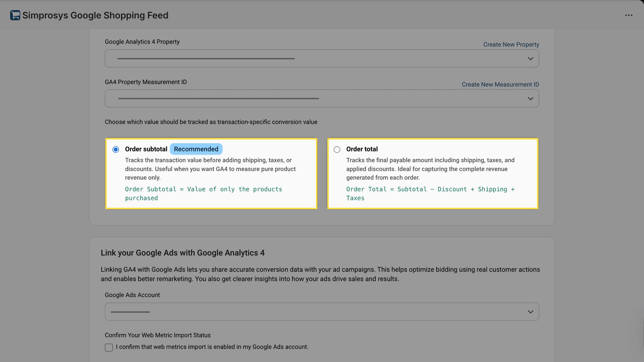Click the Google Ads Account dropdown chevron

pos(530,311)
